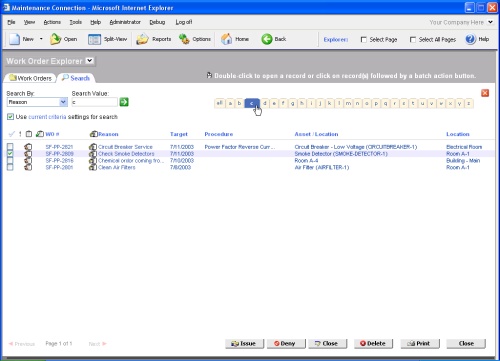Click the status icon for Circuit Breaker Service row

pyautogui.click(x=28, y=147)
